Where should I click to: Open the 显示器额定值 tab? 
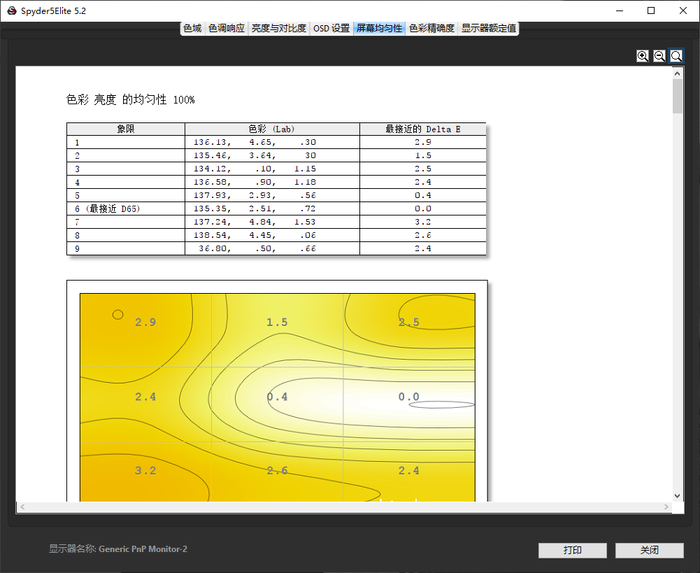click(x=489, y=29)
